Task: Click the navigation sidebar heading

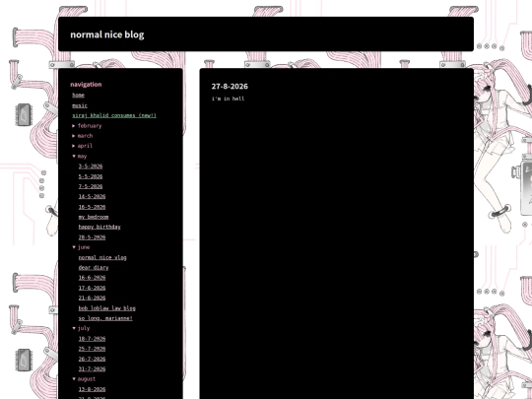Action: click(86, 84)
